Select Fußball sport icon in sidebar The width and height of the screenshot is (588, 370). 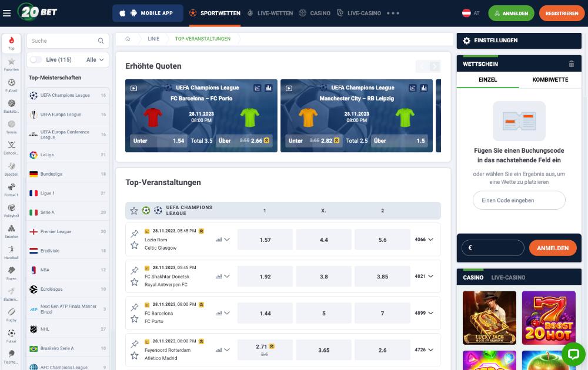(x=11, y=85)
